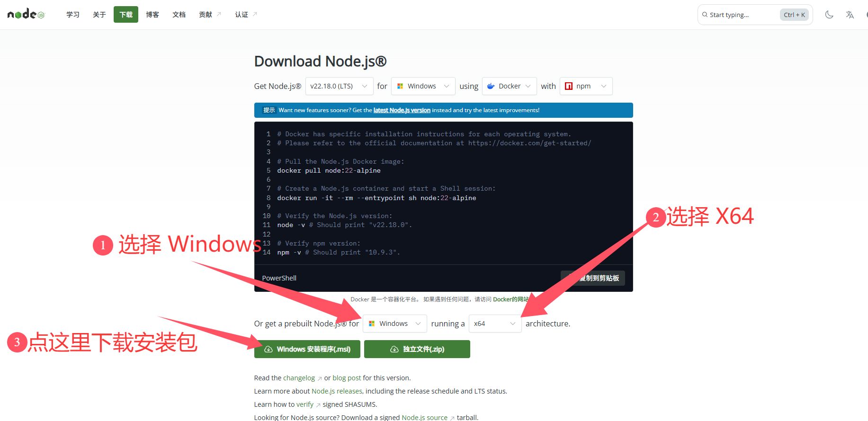Image resolution: width=868 pixels, height=421 pixels.
Task: Copy code with 复制到剪贴板 button
Action: click(x=593, y=278)
